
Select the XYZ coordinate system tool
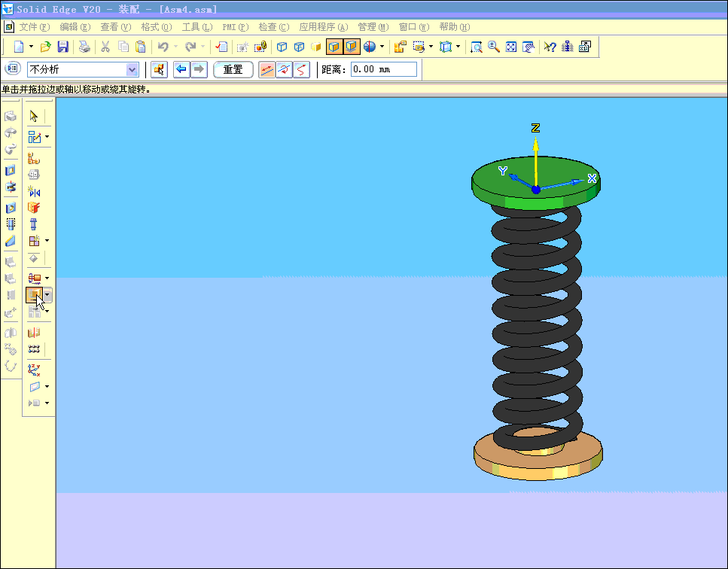[34, 370]
